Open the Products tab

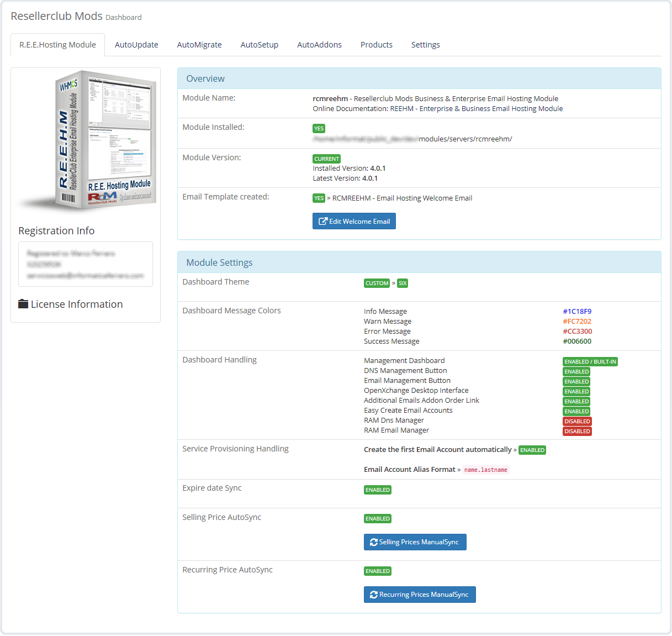pyautogui.click(x=377, y=45)
